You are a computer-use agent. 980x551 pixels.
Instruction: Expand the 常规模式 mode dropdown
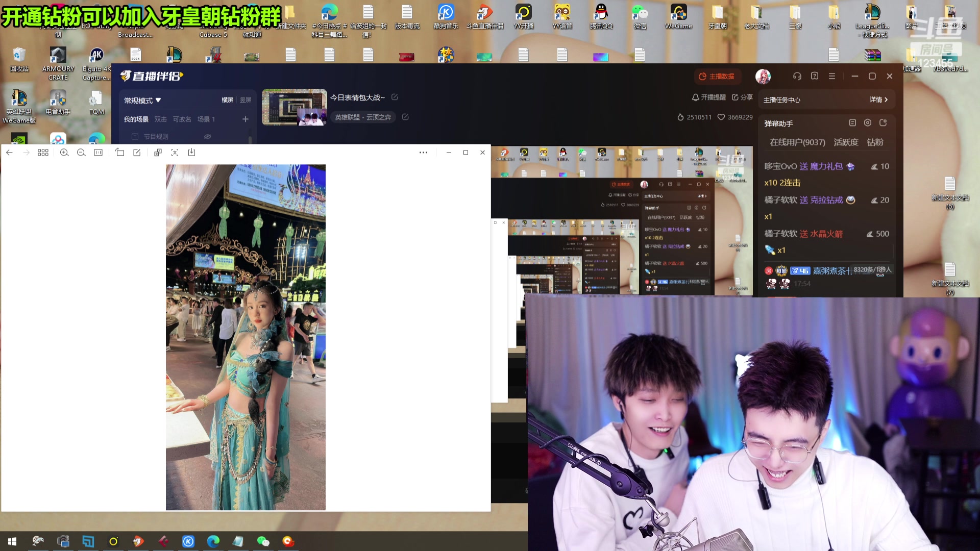(143, 101)
